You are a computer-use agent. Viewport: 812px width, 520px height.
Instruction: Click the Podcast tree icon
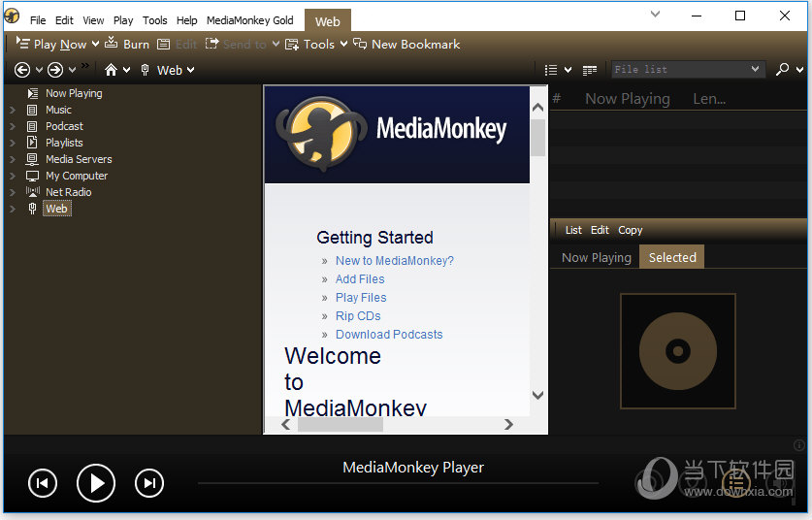32,126
